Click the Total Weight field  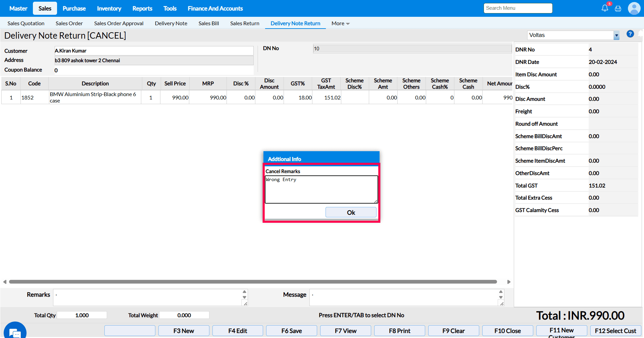tap(184, 315)
